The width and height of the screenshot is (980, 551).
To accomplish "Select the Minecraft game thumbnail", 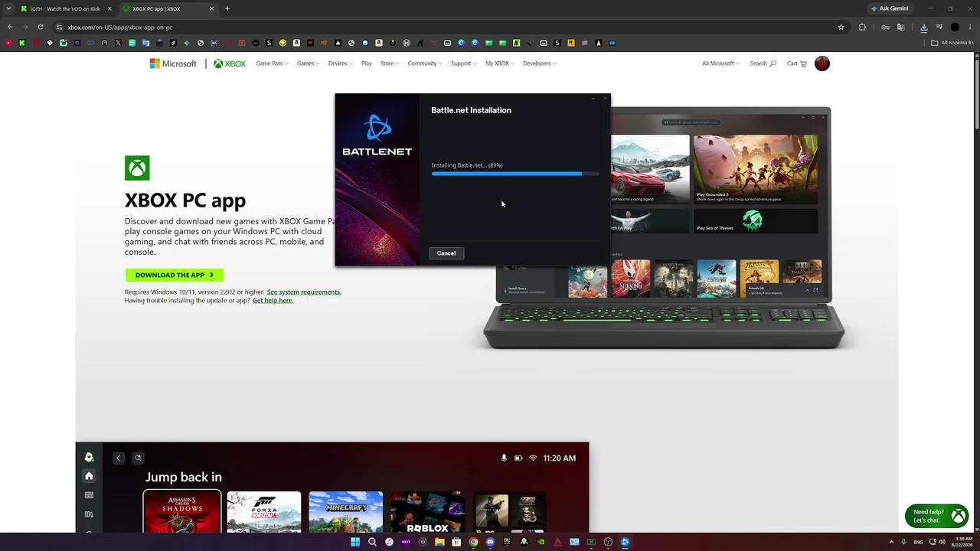I will 346,512.
